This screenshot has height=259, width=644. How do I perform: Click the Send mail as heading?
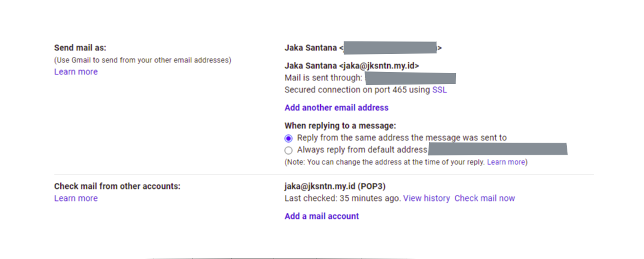[x=80, y=47]
